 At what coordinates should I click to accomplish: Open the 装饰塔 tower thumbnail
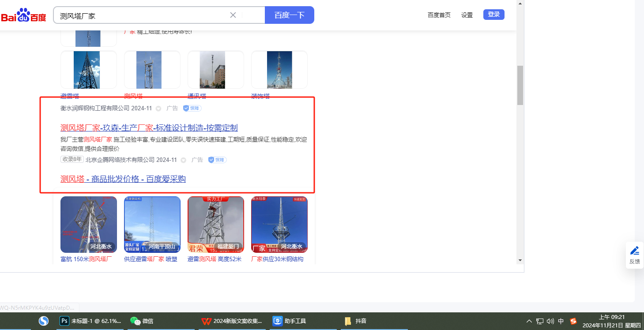coord(279,70)
